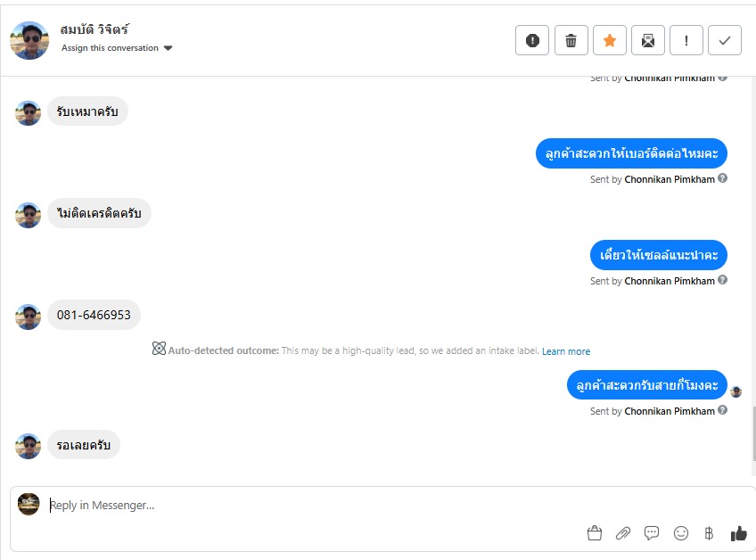Delete conversation using the trash icon

(x=571, y=40)
